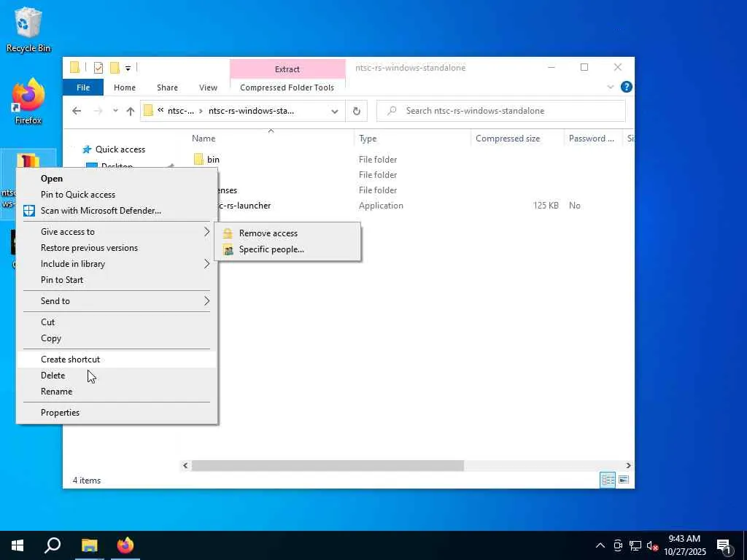Click the Specific people icon
747x560 pixels.
pyautogui.click(x=228, y=249)
